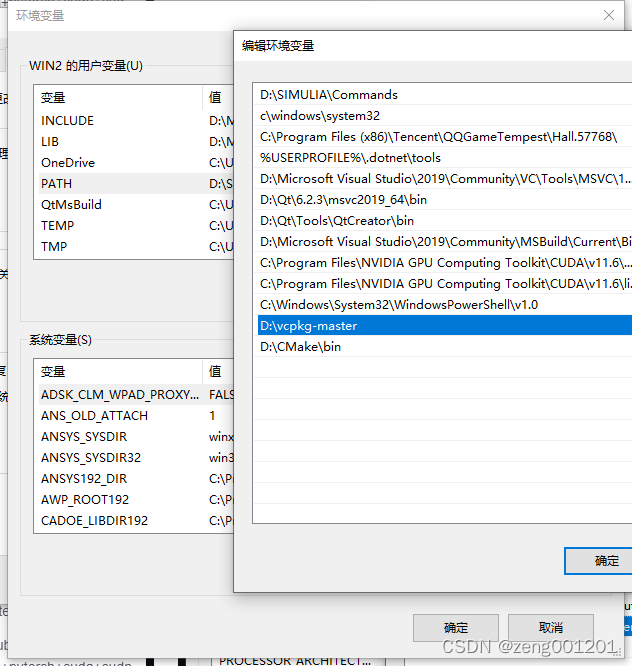The height and width of the screenshot is (666, 632).
Task: Click the 变量 header in system variables
Action: 118,372
